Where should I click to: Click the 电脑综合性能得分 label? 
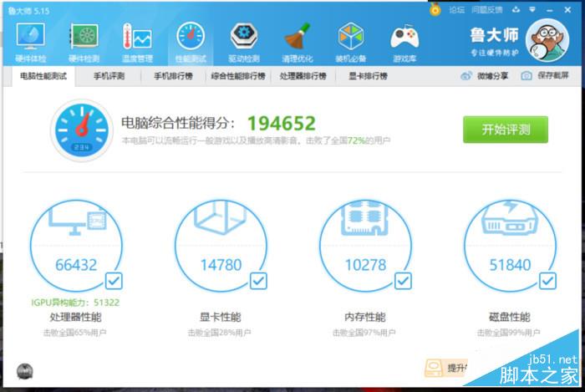178,123
